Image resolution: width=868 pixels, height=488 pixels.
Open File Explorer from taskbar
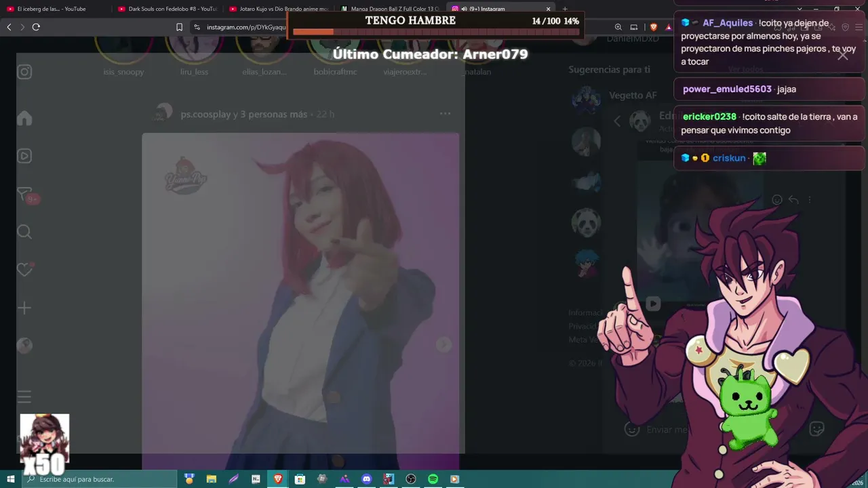click(211, 479)
